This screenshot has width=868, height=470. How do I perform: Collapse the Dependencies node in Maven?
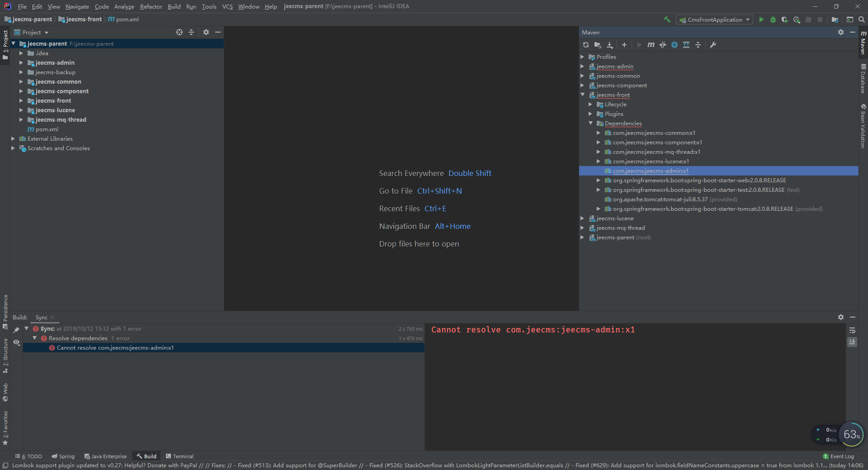(x=590, y=123)
